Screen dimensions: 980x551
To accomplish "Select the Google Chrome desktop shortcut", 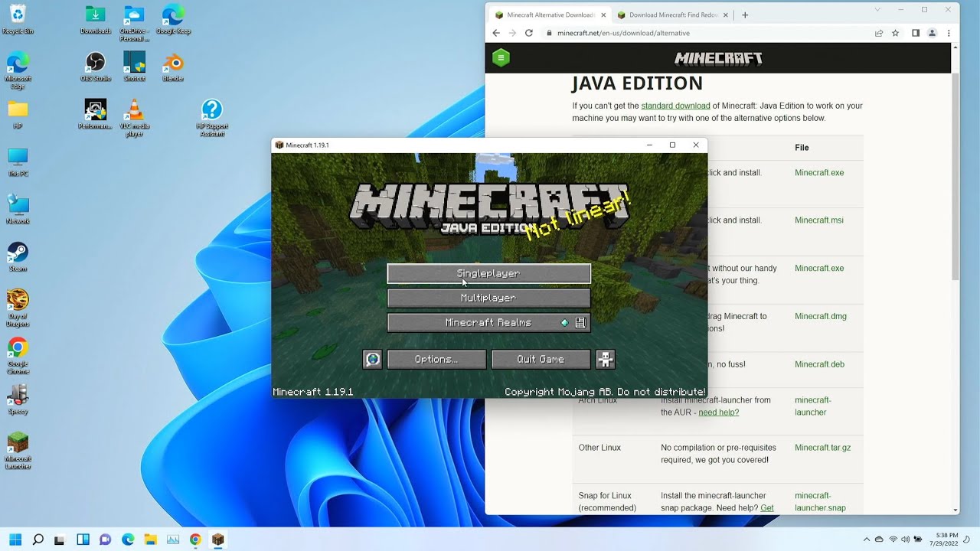I will tap(18, 355).
